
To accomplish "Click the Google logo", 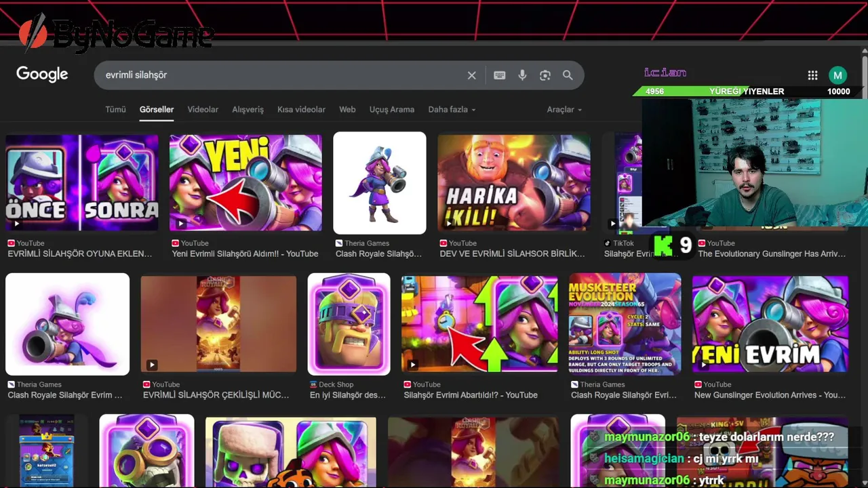I will click(42, 75).
